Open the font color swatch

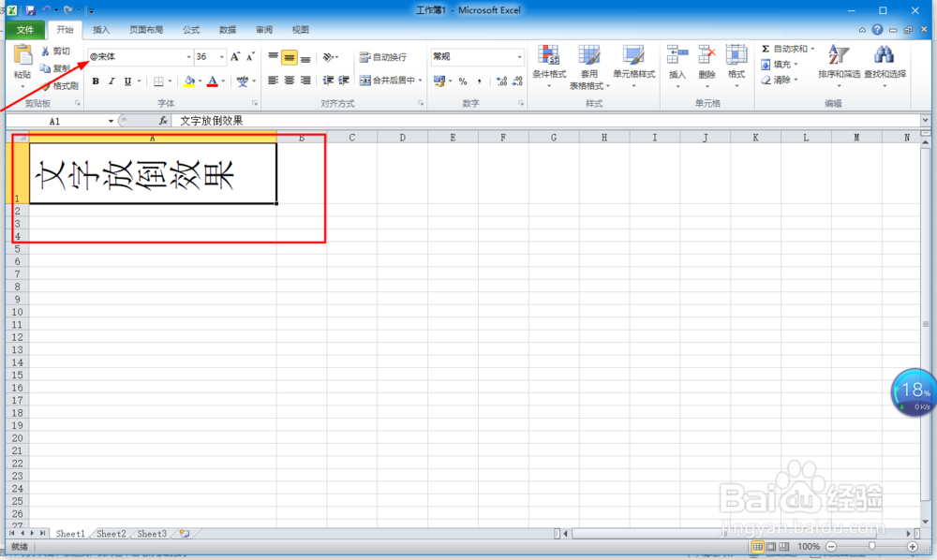(213, 81)
